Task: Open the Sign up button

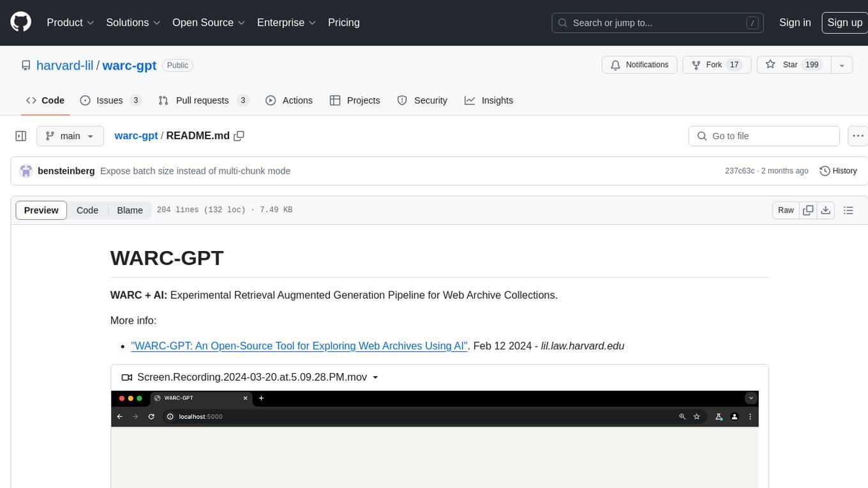Action: coord(844,22)
